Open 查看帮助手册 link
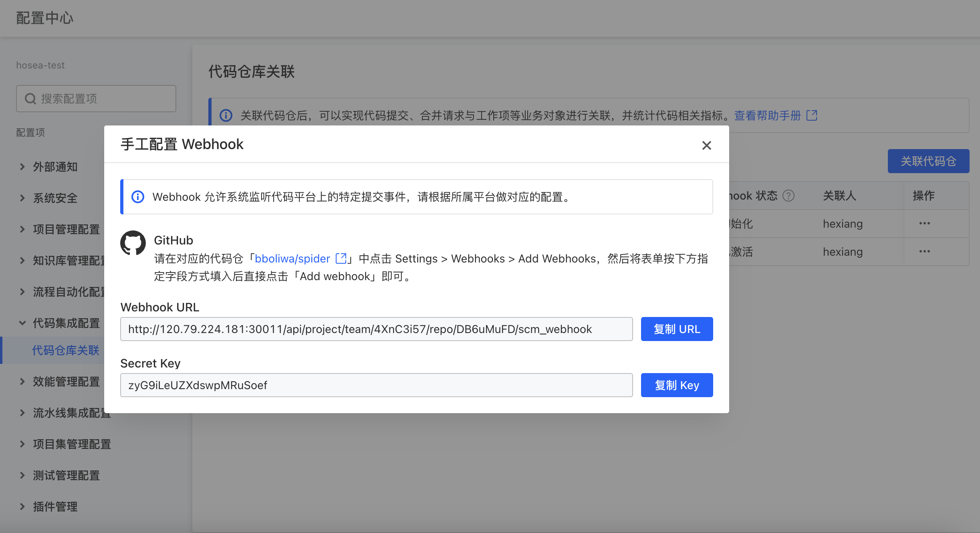980x533 pixels. click(x=767, y=115)
